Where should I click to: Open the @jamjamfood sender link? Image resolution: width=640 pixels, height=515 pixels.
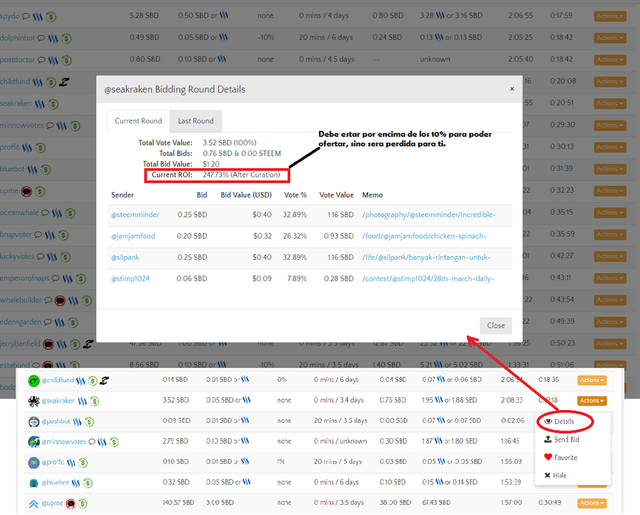[x=133, y=236]
